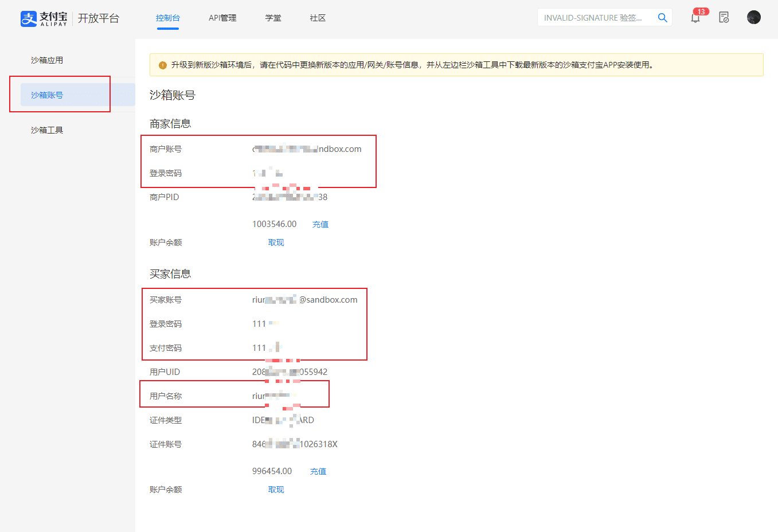Click the upgrade notice banner text

pos(412,65)
